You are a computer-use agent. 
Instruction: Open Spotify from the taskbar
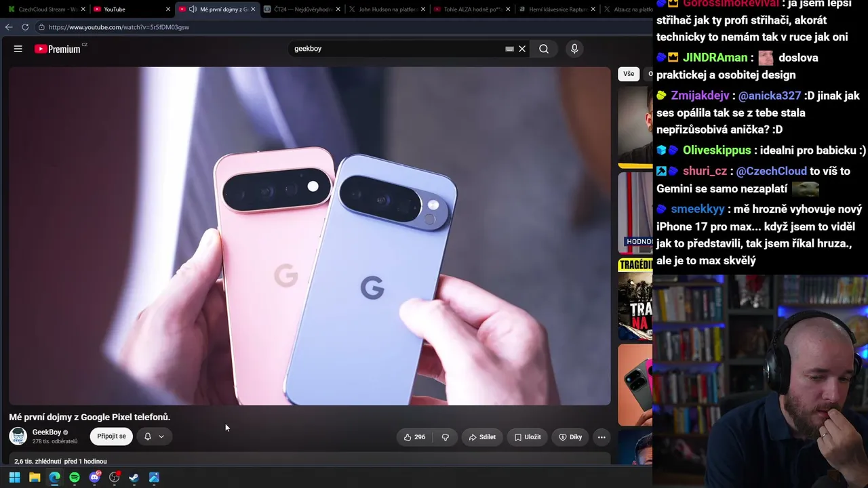(75, 477)
